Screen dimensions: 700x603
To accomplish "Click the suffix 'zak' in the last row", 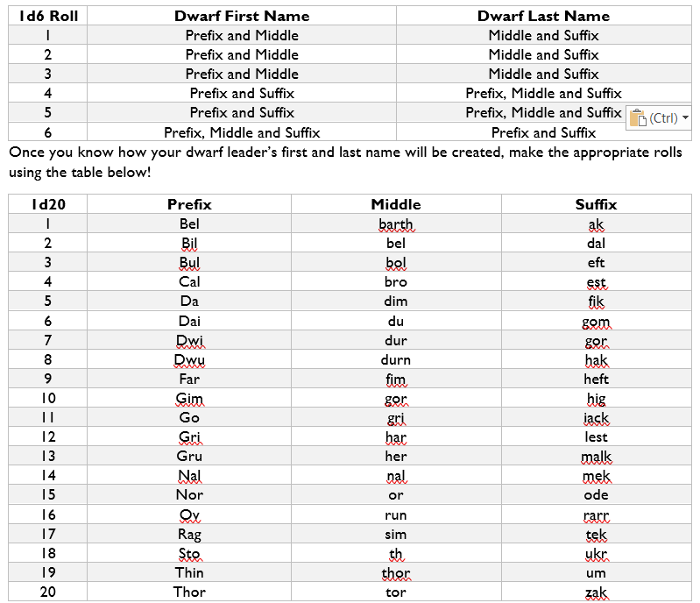I will (x=596, y=592).
